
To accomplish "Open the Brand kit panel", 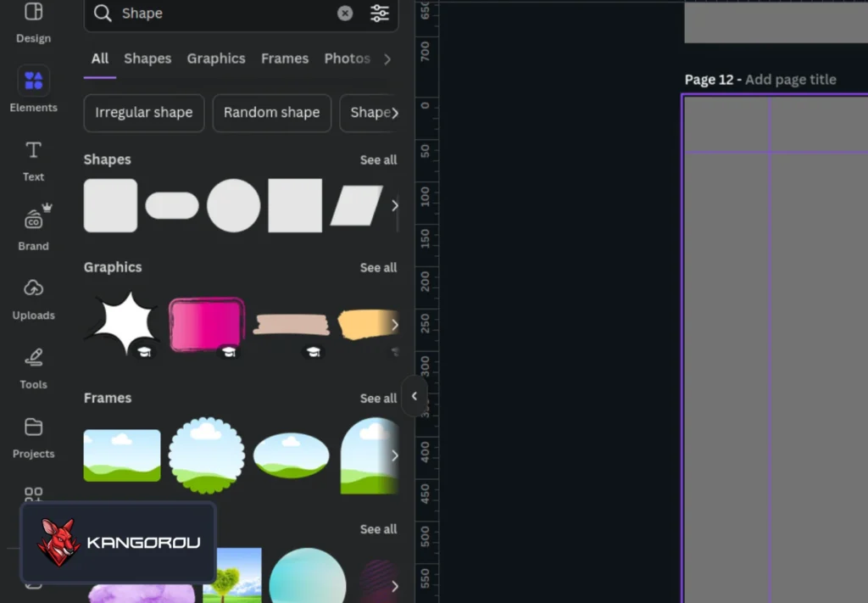I will pos(33,229).
